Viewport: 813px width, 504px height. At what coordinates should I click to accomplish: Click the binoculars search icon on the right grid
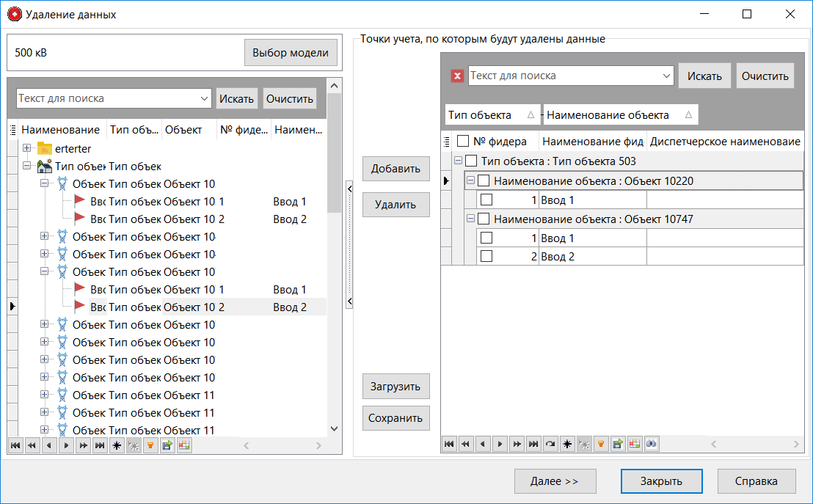pyautogui.click(x=651, y=444)
